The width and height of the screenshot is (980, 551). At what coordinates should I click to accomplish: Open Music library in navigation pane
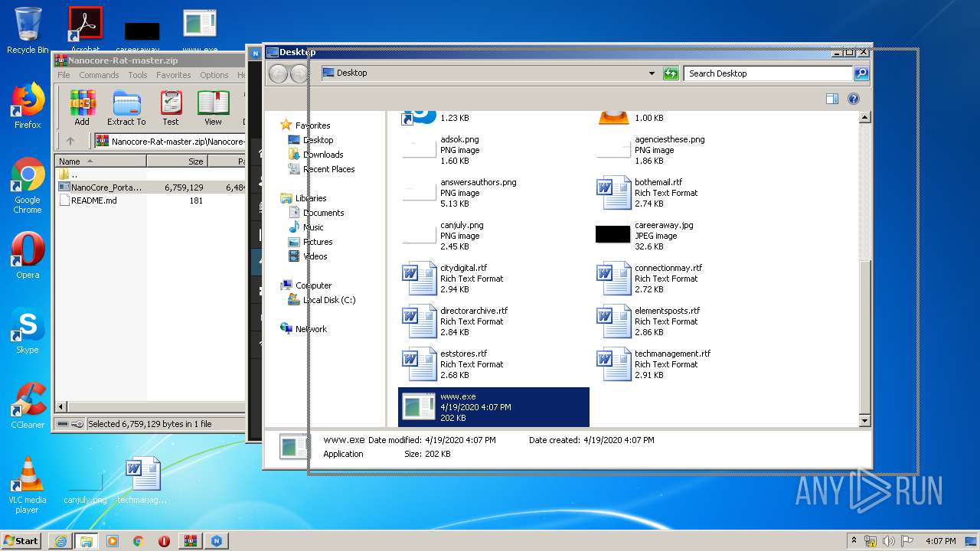point(313,227)
